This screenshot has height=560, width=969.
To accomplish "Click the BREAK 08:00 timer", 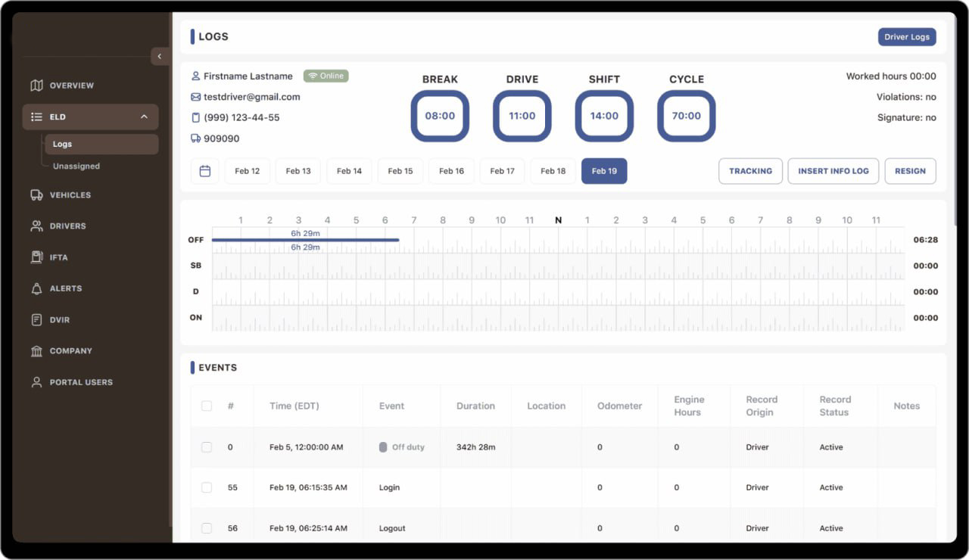I will [x=440, y=116].
